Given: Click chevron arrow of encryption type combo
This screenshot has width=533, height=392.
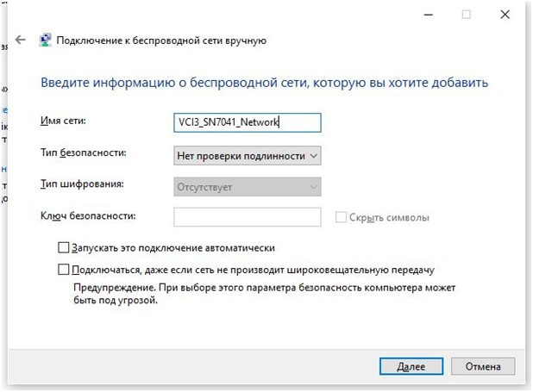Looking at the screenshot, I should click(313, 187).
